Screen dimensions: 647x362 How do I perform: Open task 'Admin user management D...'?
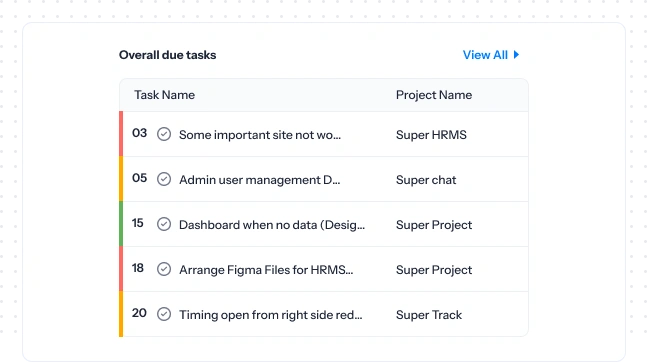click(x=260, y=180)
